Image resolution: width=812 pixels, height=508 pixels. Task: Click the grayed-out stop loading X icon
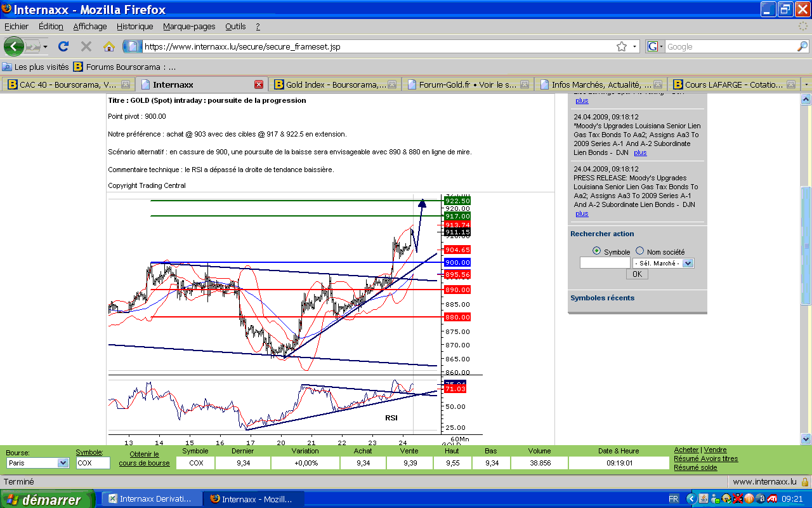pyautogui.click(x=86, y=46)
